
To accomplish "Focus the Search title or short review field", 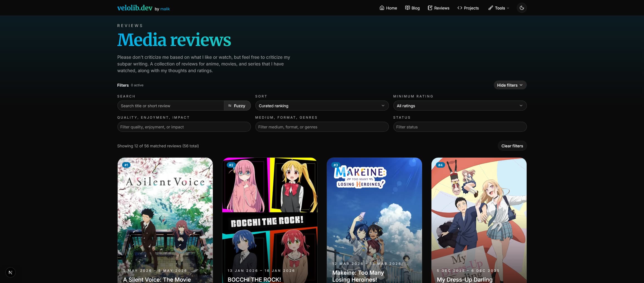I will click(x=171, y=106).
